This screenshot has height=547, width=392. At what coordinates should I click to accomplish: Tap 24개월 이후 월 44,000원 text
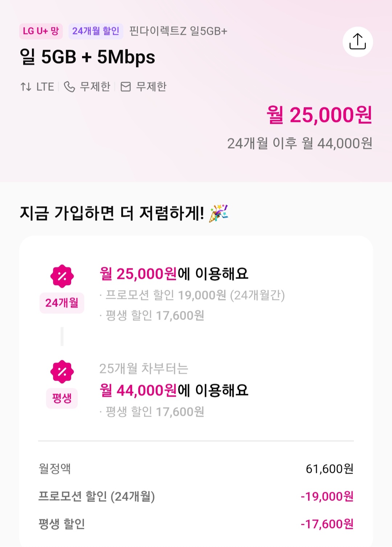(299, 143)
